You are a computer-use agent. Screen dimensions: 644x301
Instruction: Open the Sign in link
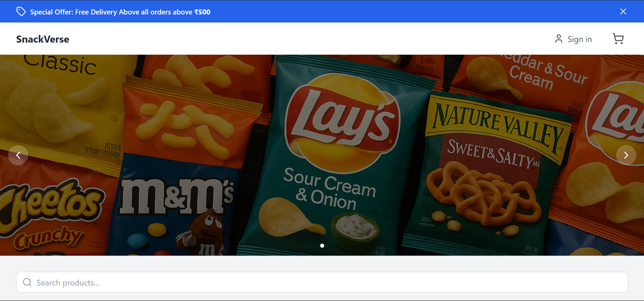click(579, 39)
